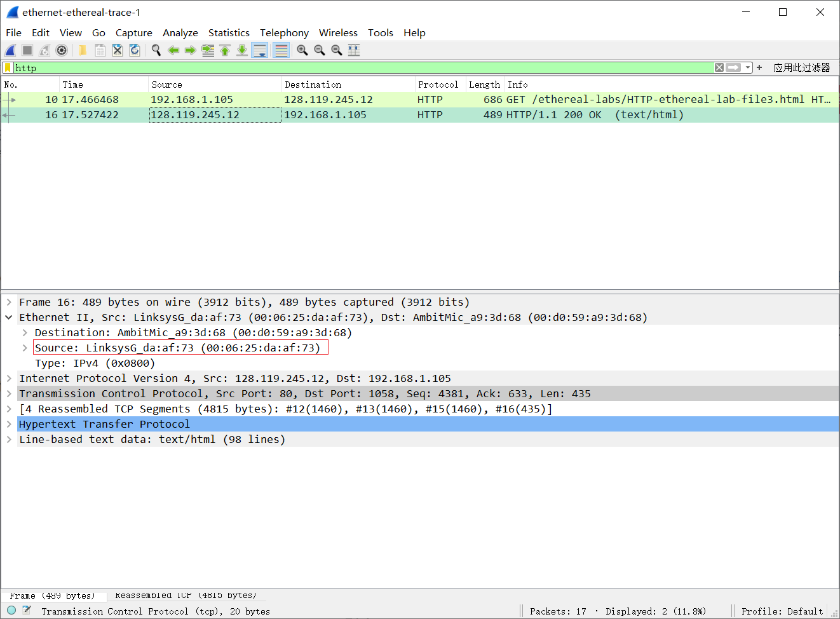Expand Hypertext Transfer Protocol node
840x619 pixels.
tap(9, 424)
